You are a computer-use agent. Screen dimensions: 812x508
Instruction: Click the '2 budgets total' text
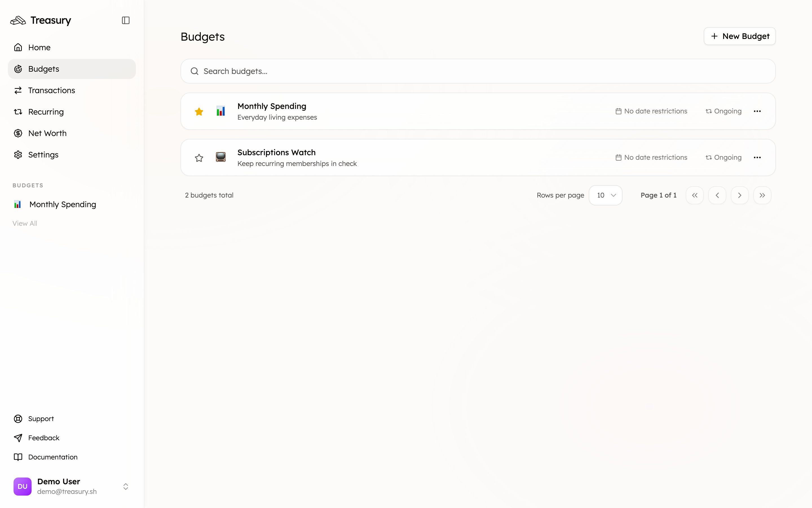(209, 195)
